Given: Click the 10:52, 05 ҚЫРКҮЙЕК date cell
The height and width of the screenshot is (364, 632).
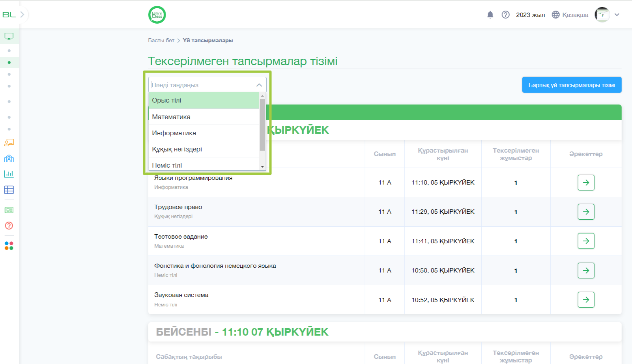Looking at the screenshot, I should click(443, 300).
